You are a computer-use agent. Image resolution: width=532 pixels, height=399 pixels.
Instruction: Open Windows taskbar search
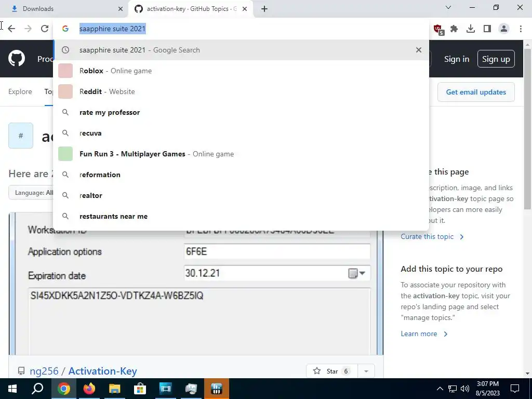(37, 389)
